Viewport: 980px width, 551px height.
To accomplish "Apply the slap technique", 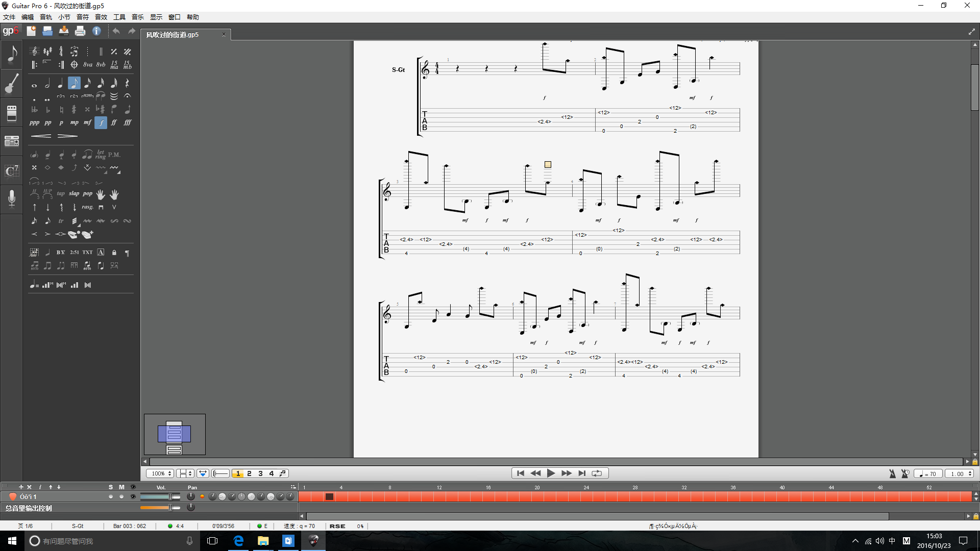I will click(74, 194).
